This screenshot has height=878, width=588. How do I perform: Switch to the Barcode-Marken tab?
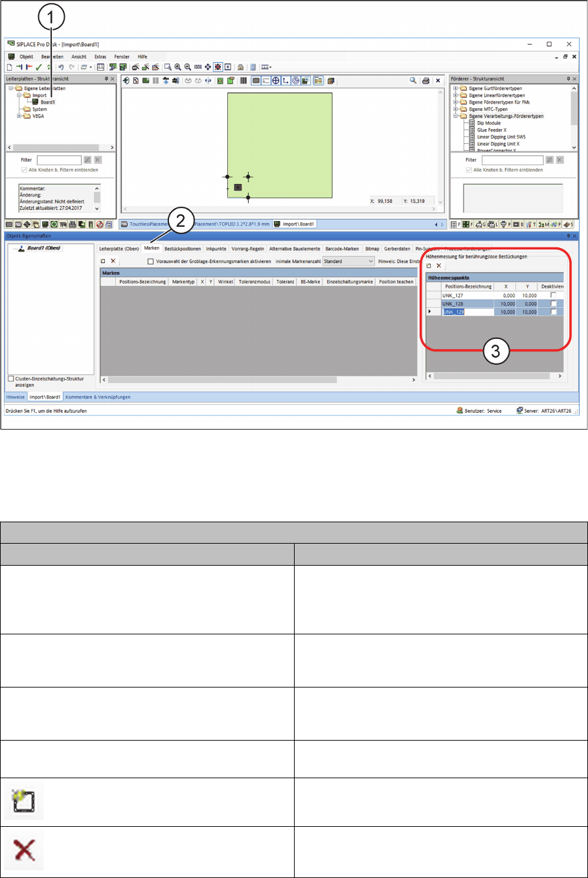(x=342, y=249)
